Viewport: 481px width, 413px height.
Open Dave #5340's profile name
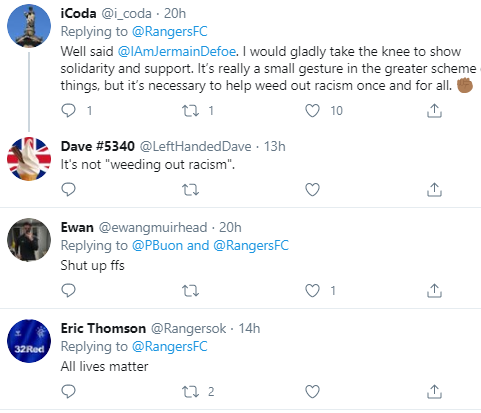[x=98, y=146]
